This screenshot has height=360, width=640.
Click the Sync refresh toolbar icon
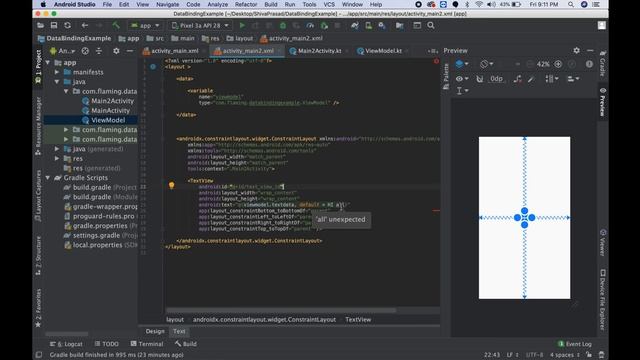click(x=67, y=25)
